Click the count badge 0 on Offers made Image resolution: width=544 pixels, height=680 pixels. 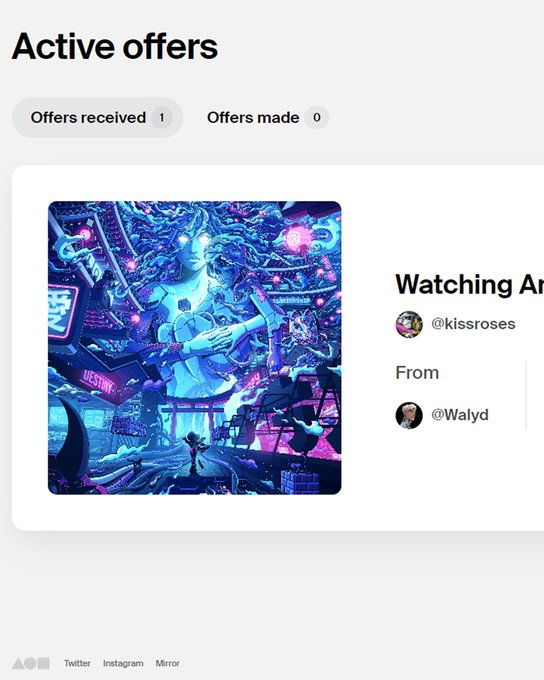[317, 118]
